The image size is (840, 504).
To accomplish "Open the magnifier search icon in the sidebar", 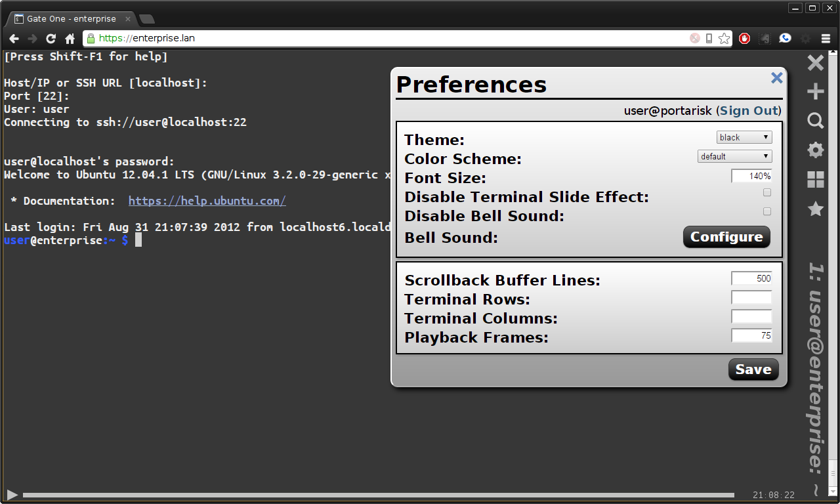I will (815, 121).
